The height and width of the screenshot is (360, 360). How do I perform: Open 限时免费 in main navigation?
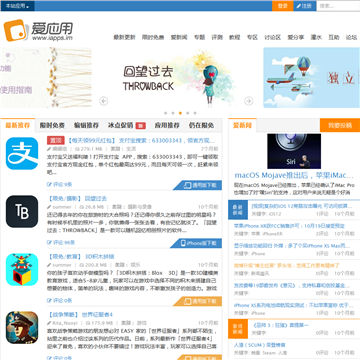tap(153, 37)
